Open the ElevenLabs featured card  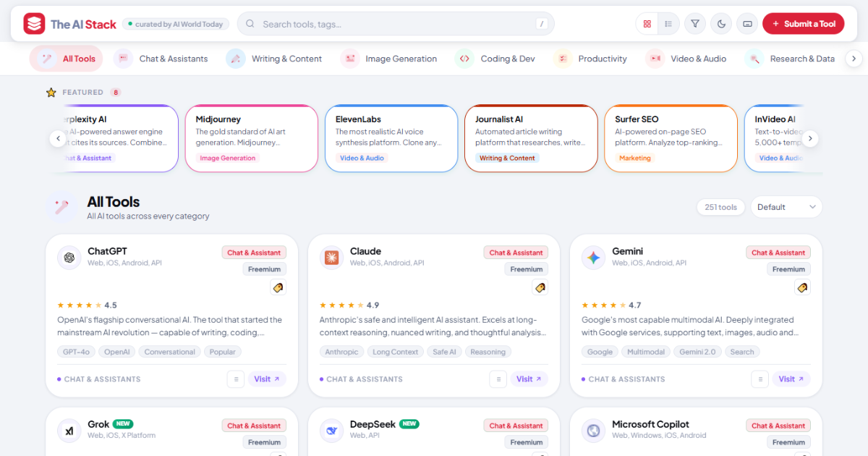[x=391, y=138]
